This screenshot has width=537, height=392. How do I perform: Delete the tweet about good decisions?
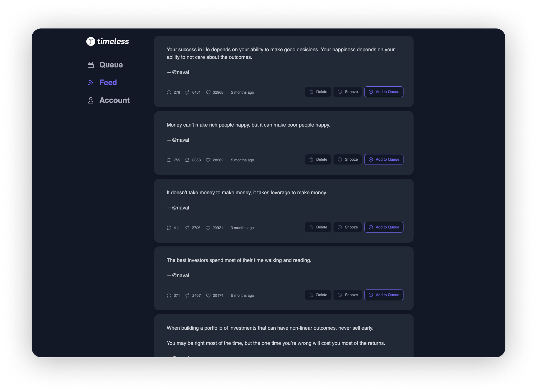tap(318, 92)
